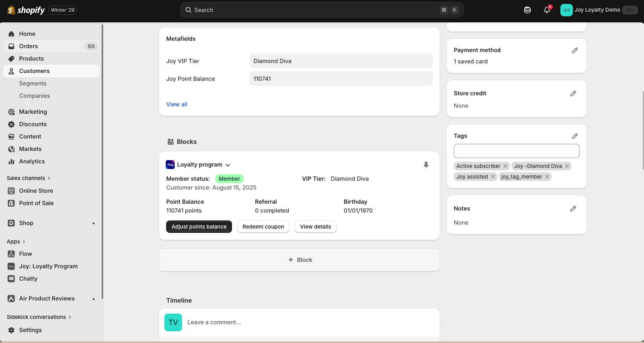The height and width of the screenshot is (343, 644).
Task: Click the Tags input field
Action: tap(516, 151)
